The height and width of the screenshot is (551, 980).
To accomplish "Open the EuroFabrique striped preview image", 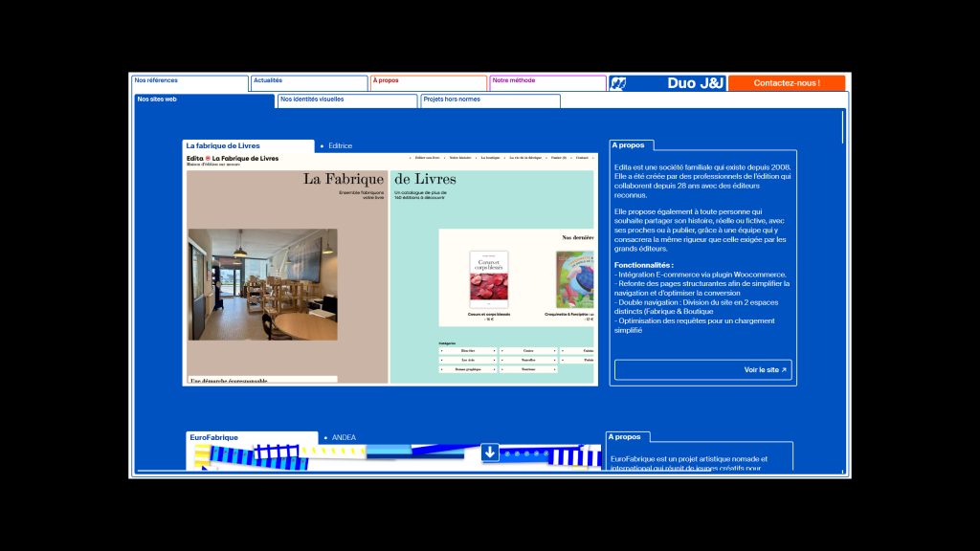I will [x=393, y=456].
